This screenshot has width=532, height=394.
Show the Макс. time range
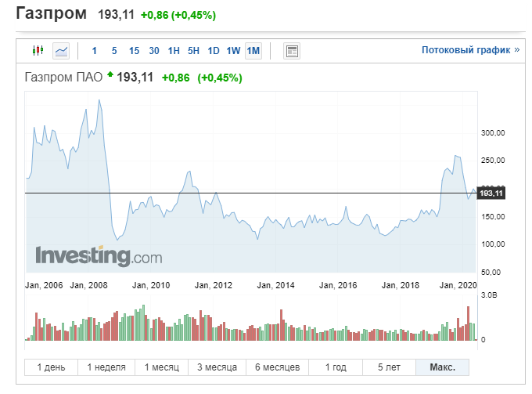click(442, 367)
